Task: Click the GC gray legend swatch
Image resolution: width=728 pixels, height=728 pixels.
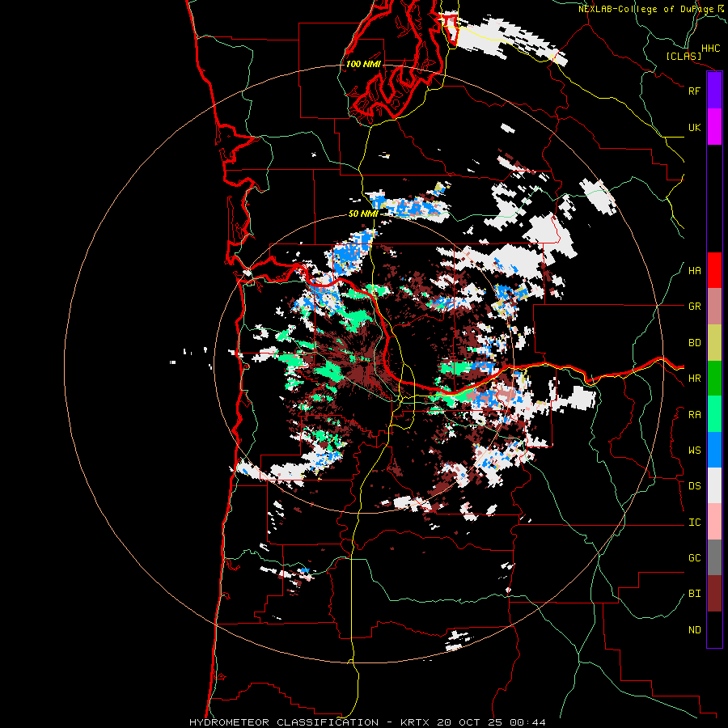Action: click(714, 557)
